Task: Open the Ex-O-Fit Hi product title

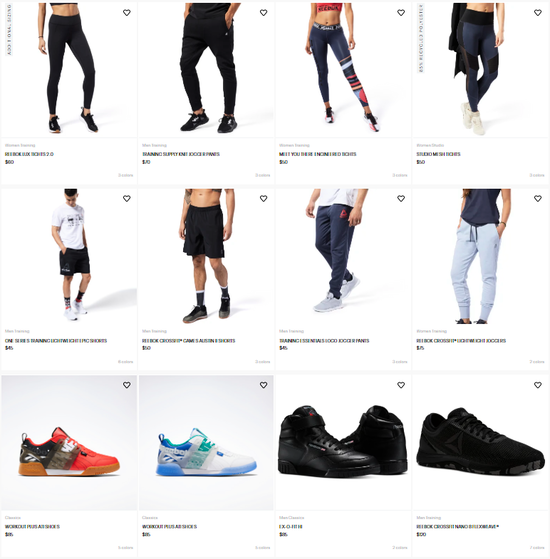Action: tap(291, 527)
